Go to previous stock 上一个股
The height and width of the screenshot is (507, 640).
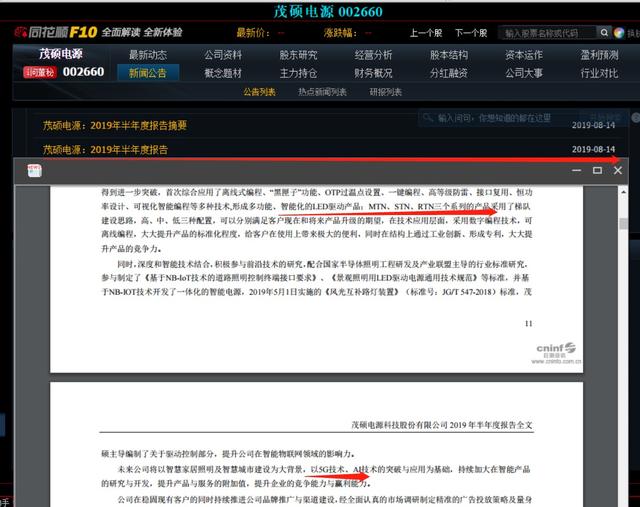tap(426, 33)
